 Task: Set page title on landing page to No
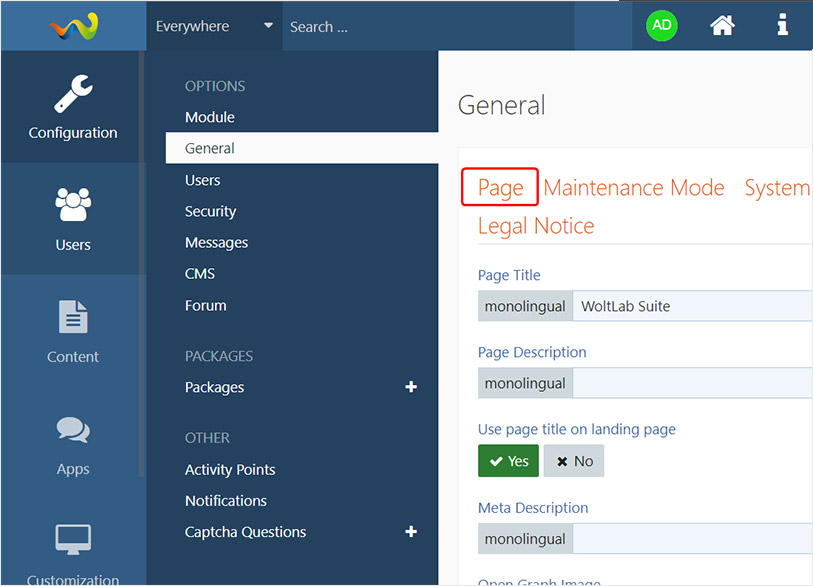point(574,461)
